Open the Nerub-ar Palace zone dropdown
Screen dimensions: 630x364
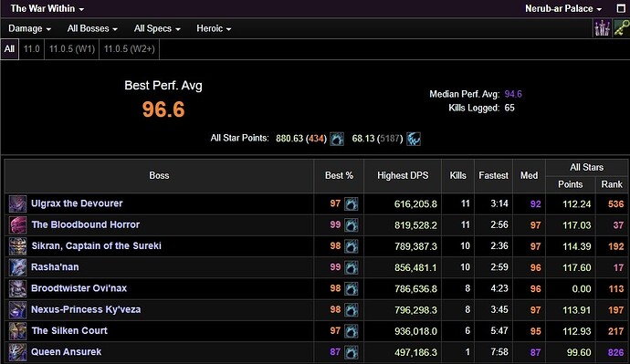[x=563, y=8]
